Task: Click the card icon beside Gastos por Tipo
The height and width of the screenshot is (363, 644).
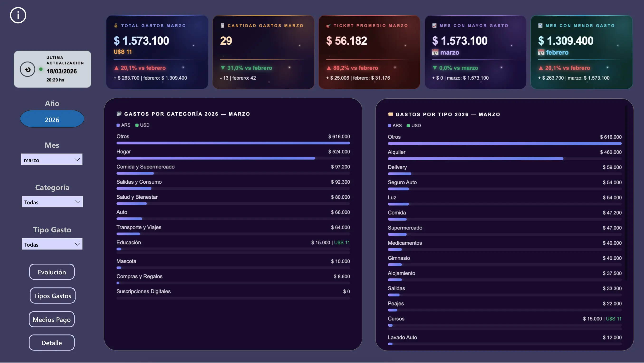Action: tap(390, 115)
